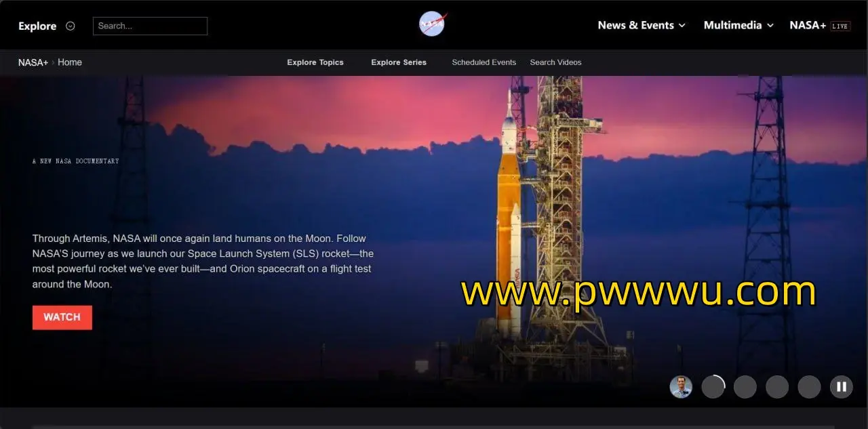Focus the Search field in header
The image size is (868, 429).
click(x=150, y=26)
